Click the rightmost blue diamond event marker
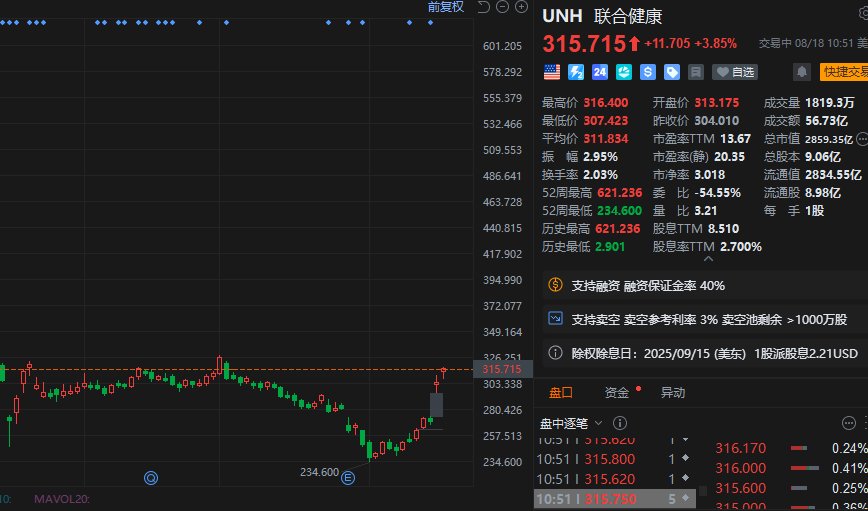 point(430,23)
